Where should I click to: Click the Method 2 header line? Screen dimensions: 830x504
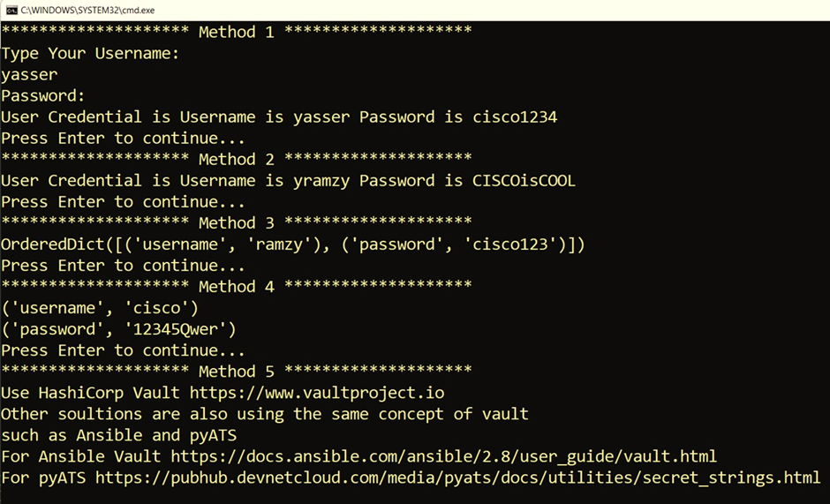[236, 159]
